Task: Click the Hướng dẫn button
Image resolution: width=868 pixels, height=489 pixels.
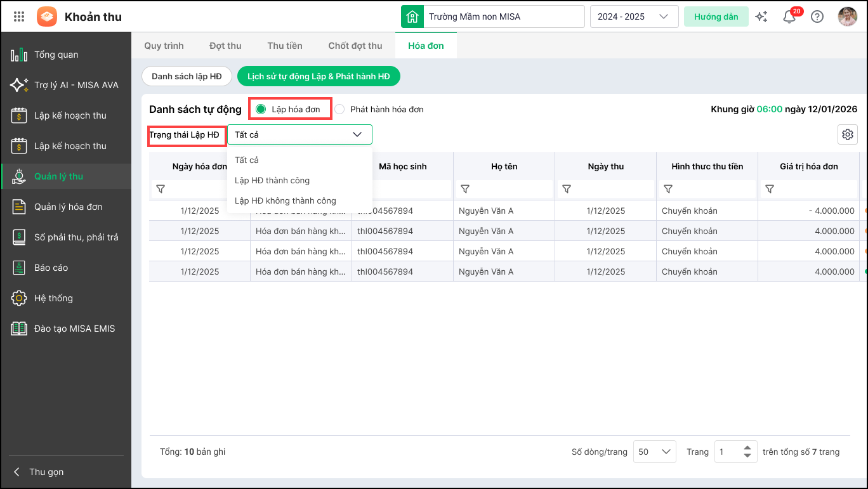Action: click(x=716, y=17)
